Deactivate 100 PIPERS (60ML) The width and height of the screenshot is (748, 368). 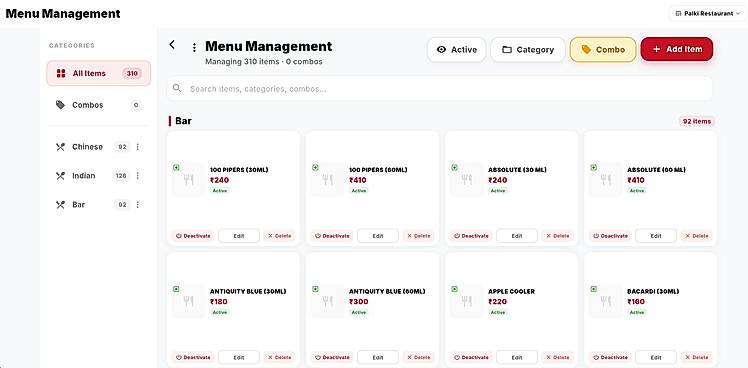click(332, 236)
